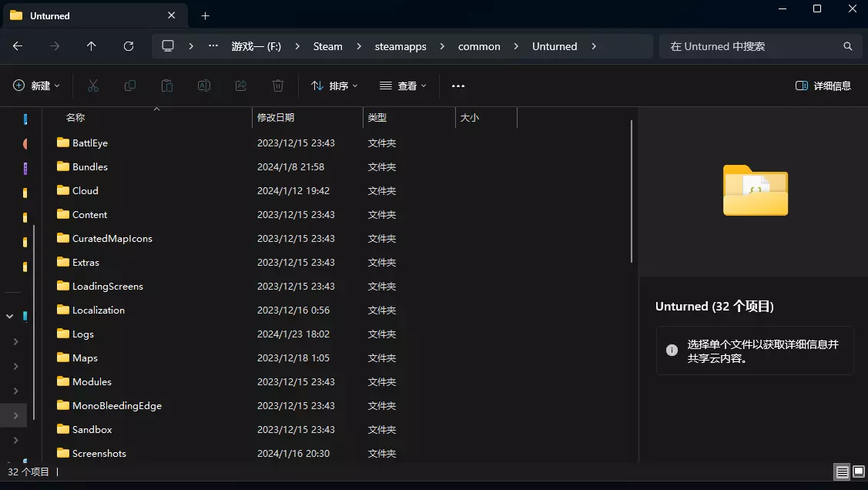Add a new tab with plus button
This screenshot has height=490, width=868.
pyautogui.click(x=206, y=16)
